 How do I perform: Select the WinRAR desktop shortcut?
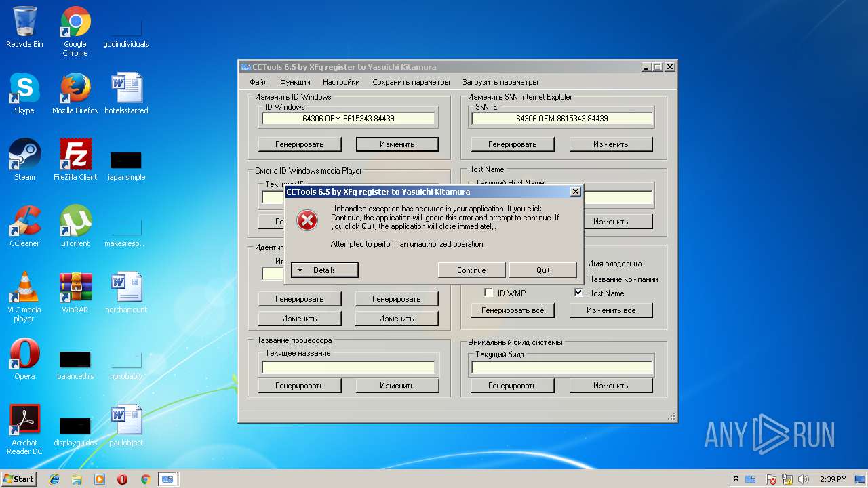click(75, 293)
